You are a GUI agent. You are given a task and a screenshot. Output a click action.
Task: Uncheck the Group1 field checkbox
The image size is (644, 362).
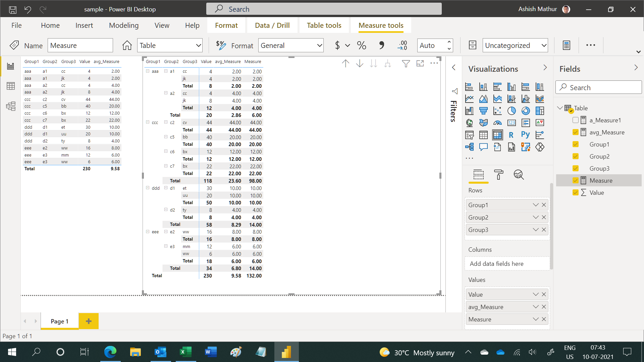pos(576,144)
